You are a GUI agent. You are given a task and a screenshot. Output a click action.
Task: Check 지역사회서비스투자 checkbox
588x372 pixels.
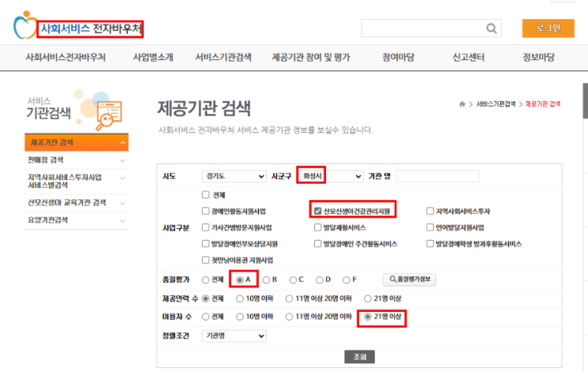tap(431, 211)
